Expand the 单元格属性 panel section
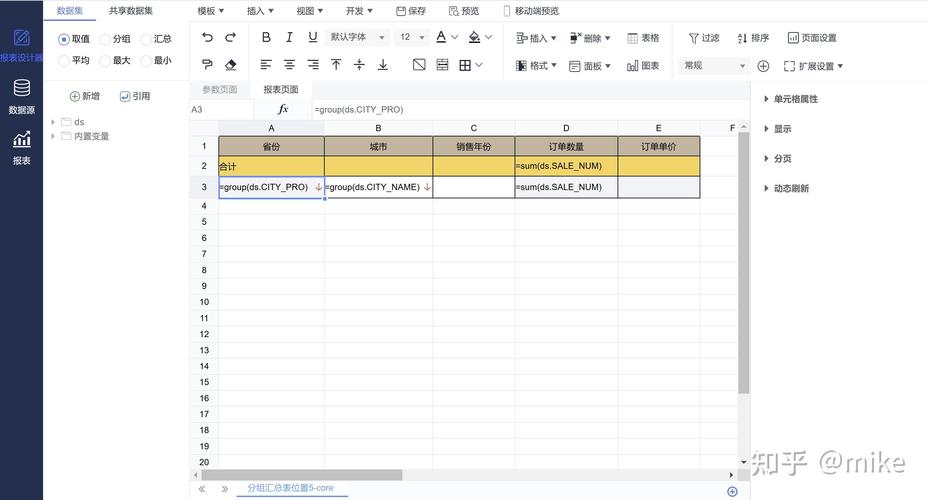This screenshot has width=929, height=500. pos(766,99)
